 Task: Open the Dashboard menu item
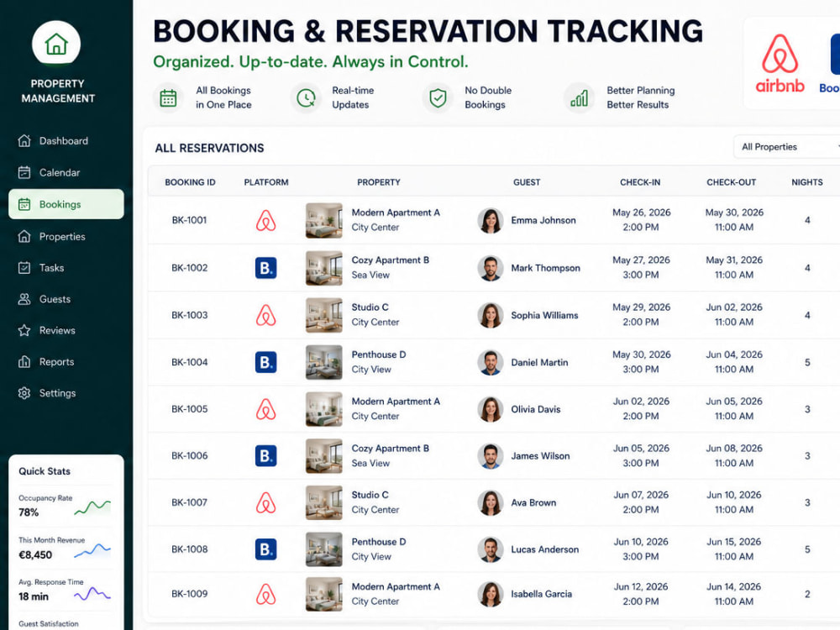point(66,141)
